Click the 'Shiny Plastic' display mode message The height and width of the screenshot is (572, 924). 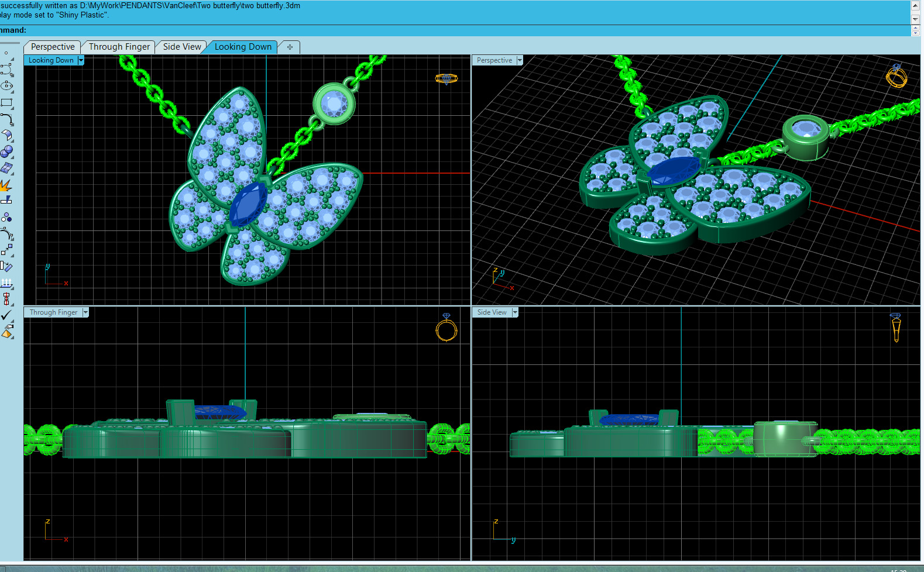pos(54,15)
